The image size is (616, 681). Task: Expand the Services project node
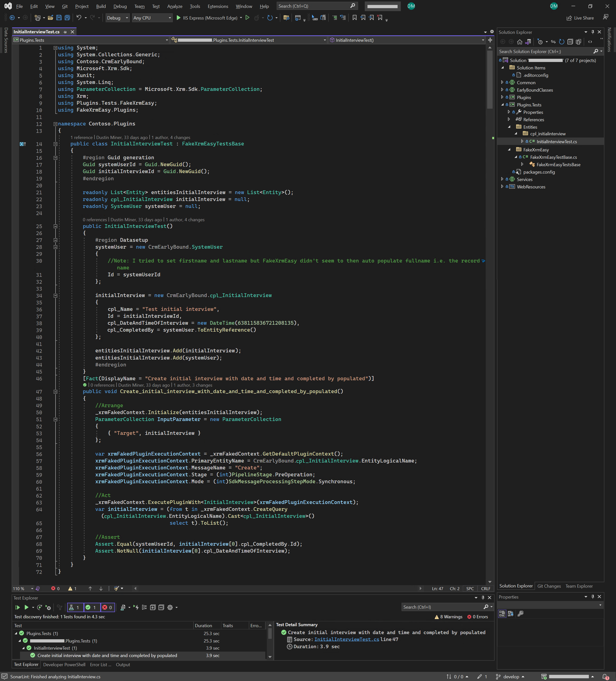502,179
